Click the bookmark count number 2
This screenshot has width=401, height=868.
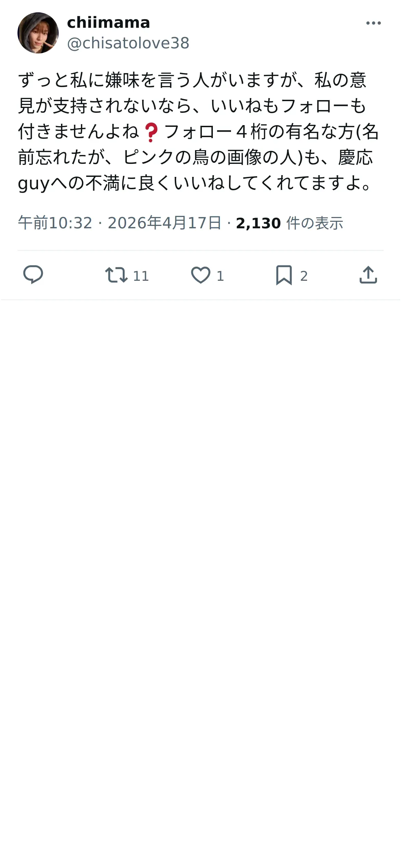[x=304, y=276]
